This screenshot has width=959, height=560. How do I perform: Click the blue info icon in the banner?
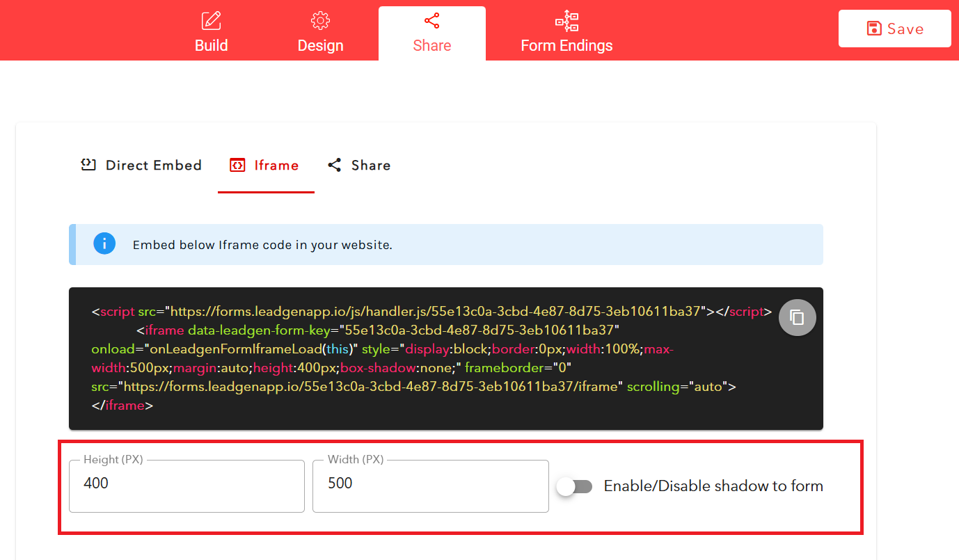[x=104, y=243]
